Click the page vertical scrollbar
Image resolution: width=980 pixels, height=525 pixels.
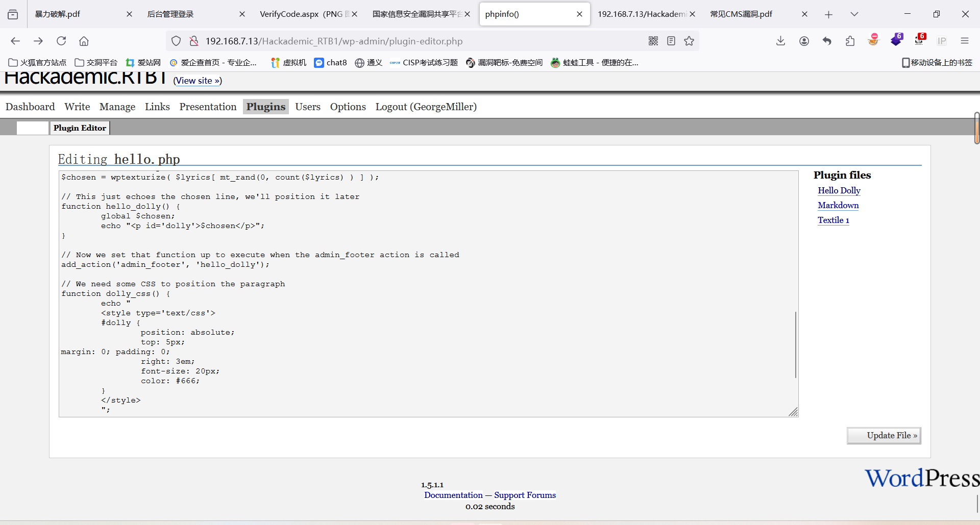click(x=977, y=128)
